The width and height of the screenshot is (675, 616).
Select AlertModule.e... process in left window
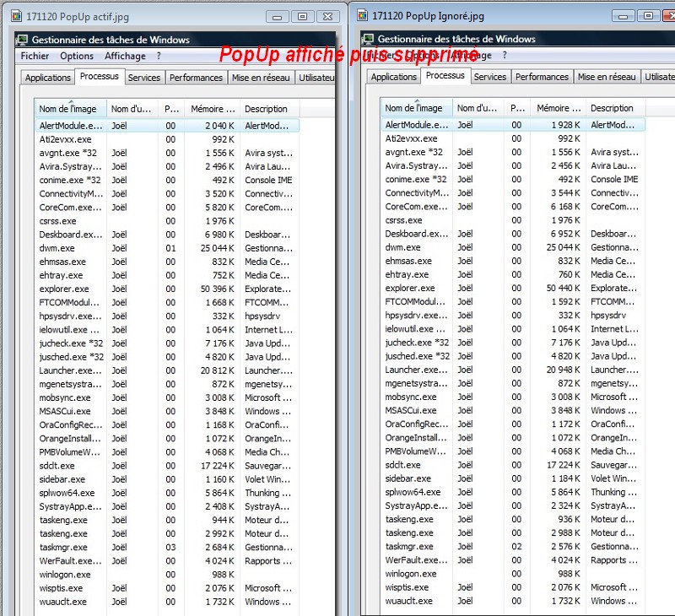click(167, 126)
